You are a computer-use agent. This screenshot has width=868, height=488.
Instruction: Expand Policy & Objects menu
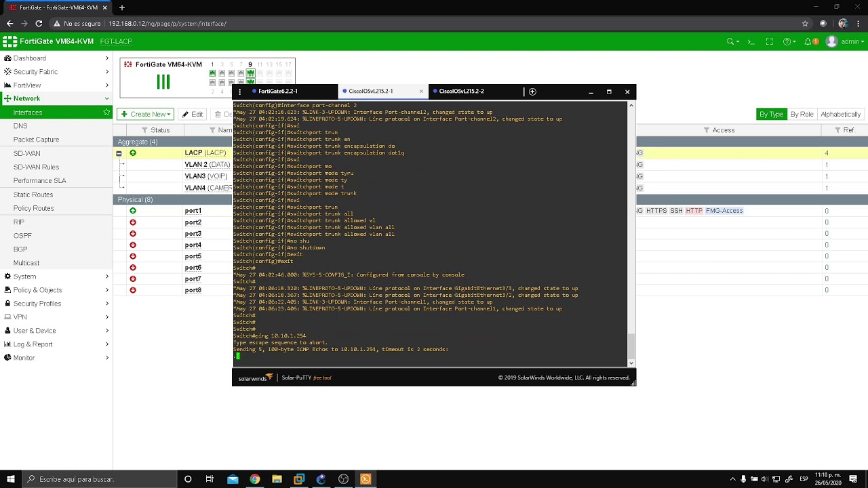pos(56,290)
